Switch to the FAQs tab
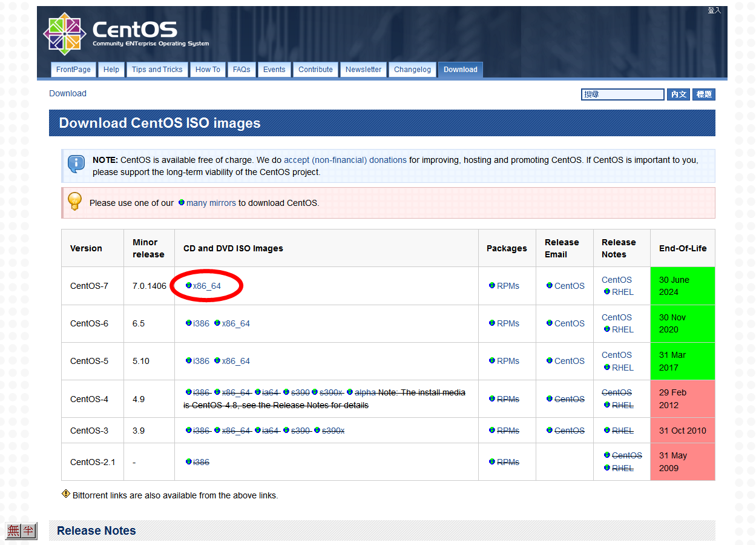 (x=242, y=70)
